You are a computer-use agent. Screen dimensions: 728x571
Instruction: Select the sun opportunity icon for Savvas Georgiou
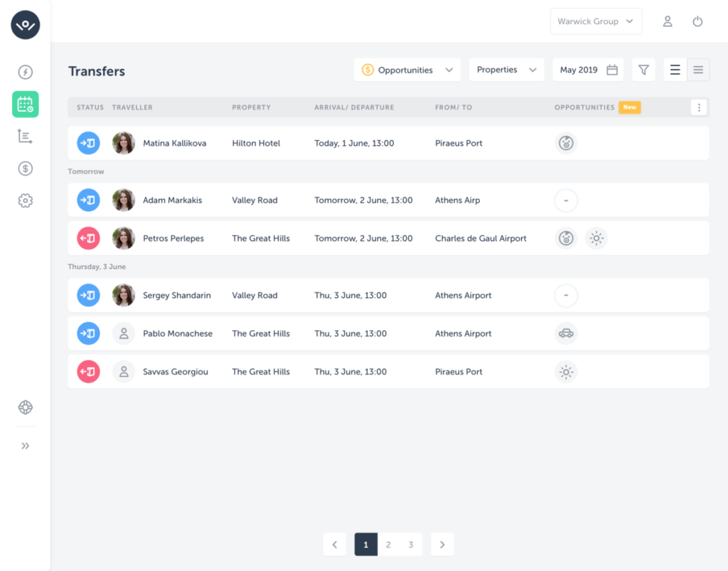click(566, 371)
